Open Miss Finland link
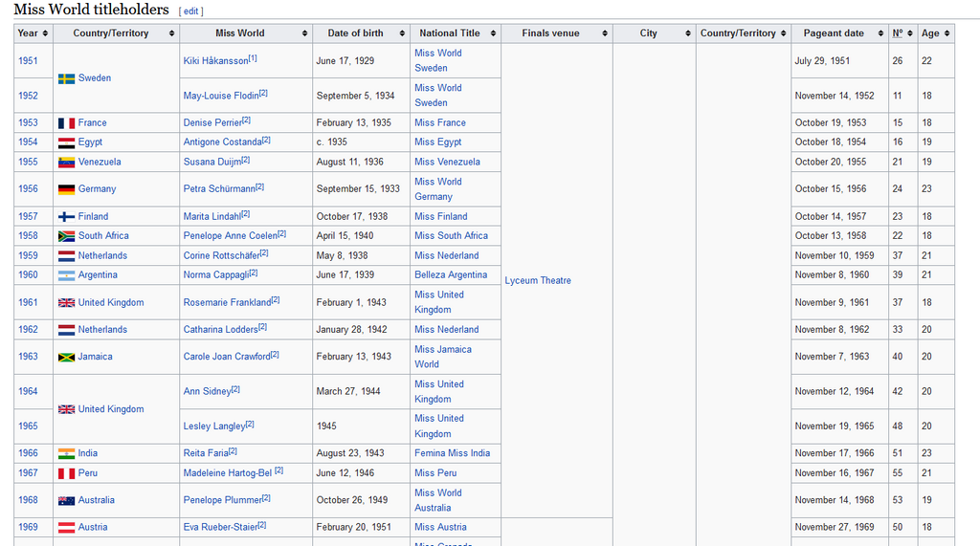This screenshot has width=980, height=546. pos(440,216)
